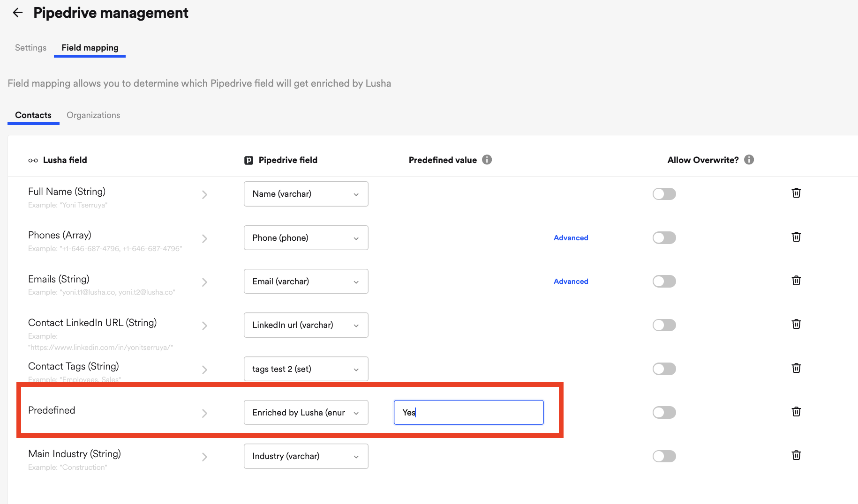Open the Allow Overwrite info tooltip
Image resolution: width=858 pixels, height=504 pixels.
(x=749, y=160)
